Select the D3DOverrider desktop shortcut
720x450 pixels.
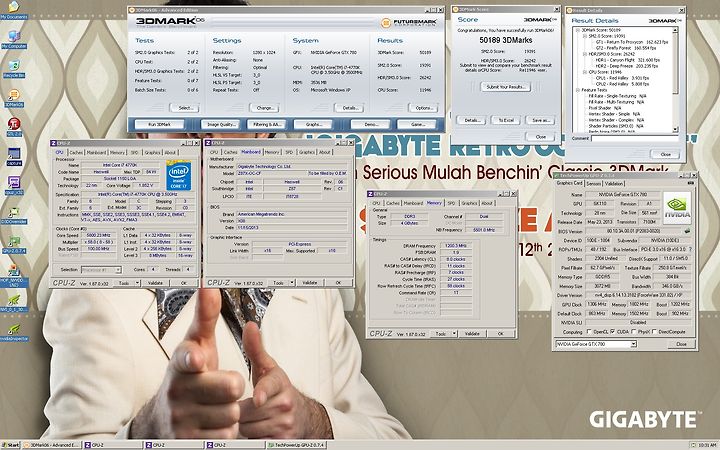[14, 214]
